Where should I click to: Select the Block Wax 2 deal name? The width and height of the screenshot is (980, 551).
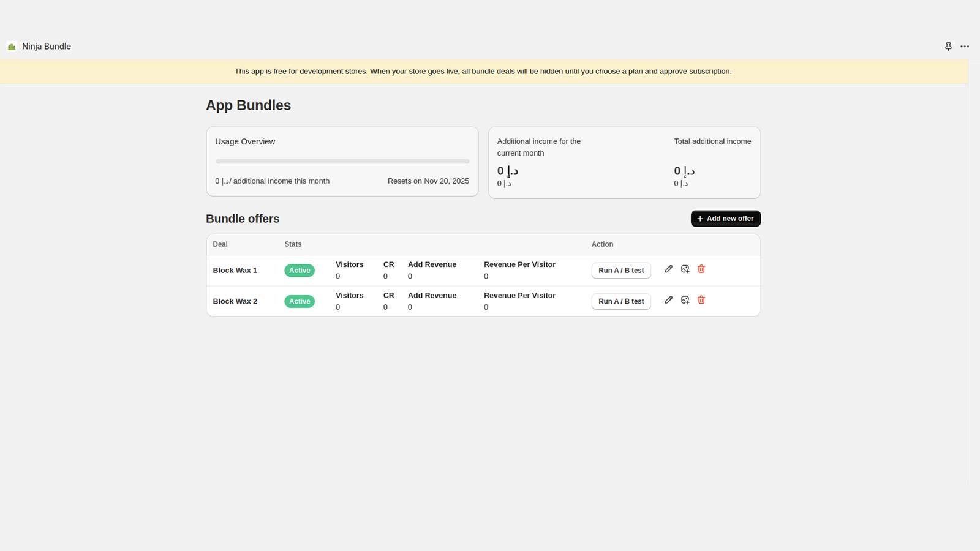click(235, 301)
